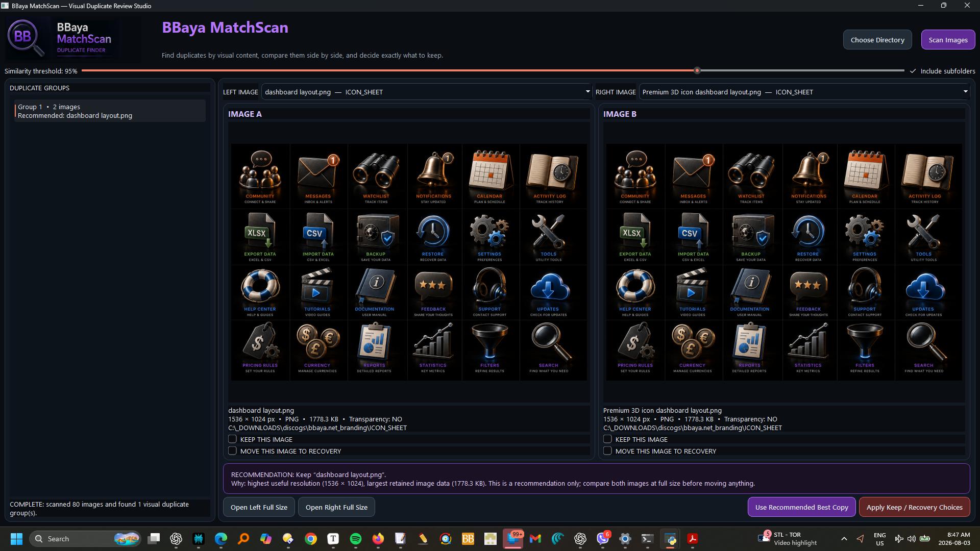The width and height of the screenshot is (980, 551).
Task: Click the STL - TOR Video highlight widget
Action: (788, 539)
